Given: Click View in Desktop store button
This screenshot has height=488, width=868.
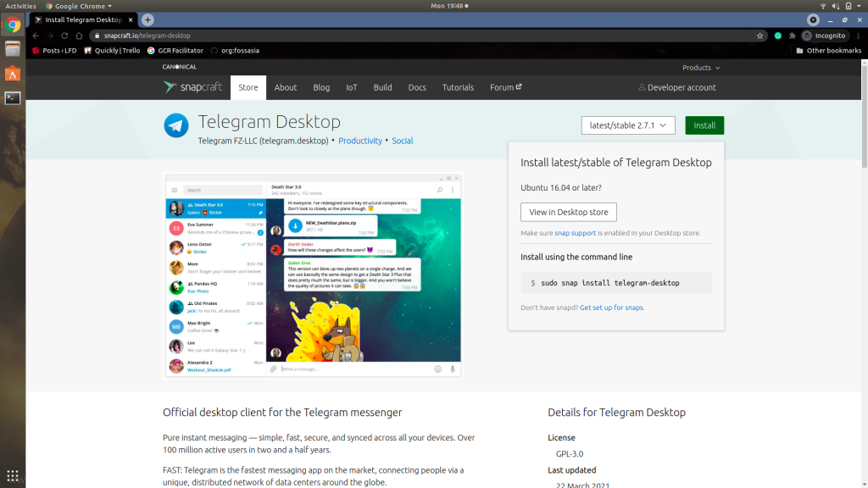Looking at the screenshot, I should tap(569, 212).
